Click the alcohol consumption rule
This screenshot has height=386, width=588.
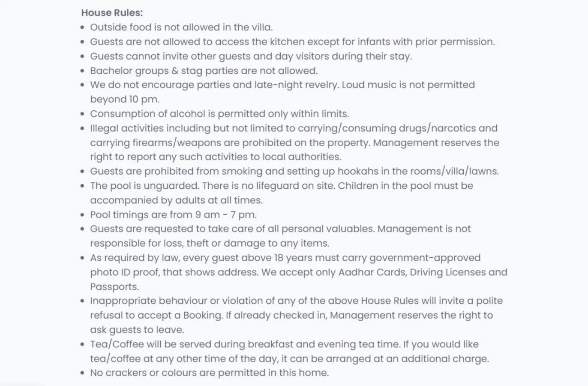219,114
